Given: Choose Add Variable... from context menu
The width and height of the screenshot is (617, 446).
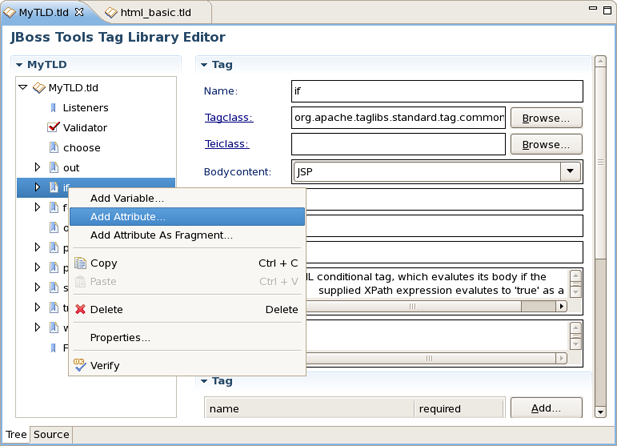Looking at the screenshot, I should click(x=187, y=198).
